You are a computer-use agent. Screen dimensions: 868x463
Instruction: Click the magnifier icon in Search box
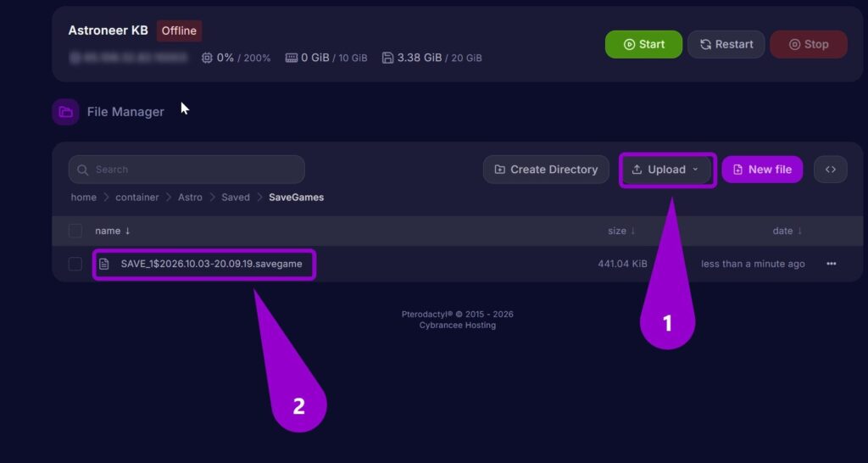coord(82,170)
